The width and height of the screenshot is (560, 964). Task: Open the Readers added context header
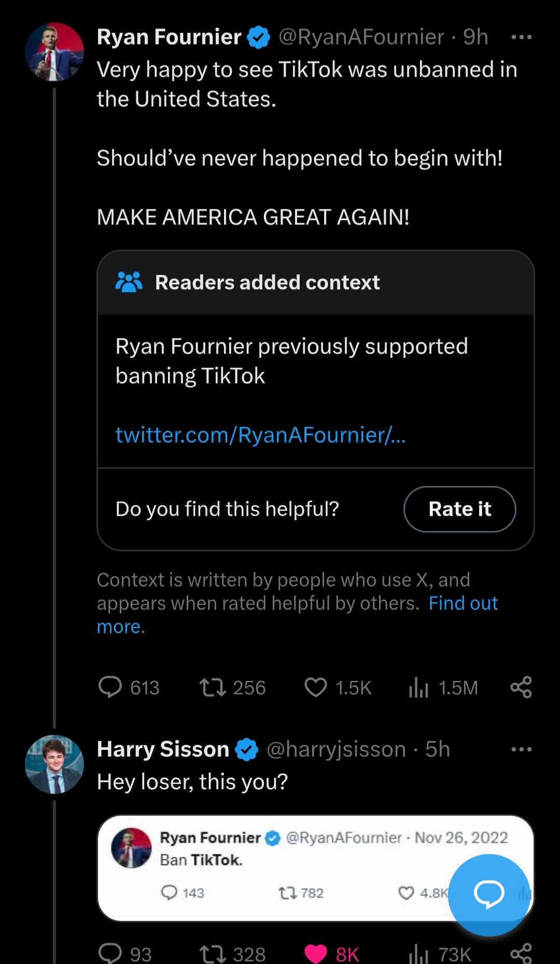[x=267, y=283]
